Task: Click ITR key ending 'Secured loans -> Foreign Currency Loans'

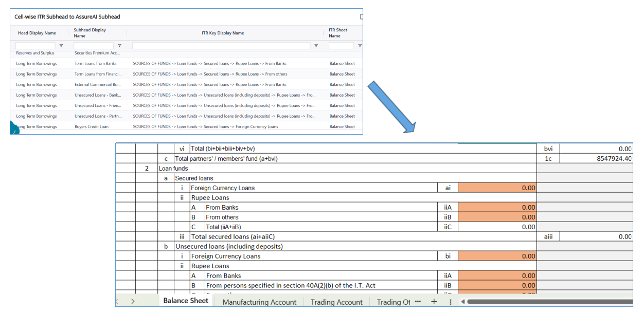Action: [205, 126]
